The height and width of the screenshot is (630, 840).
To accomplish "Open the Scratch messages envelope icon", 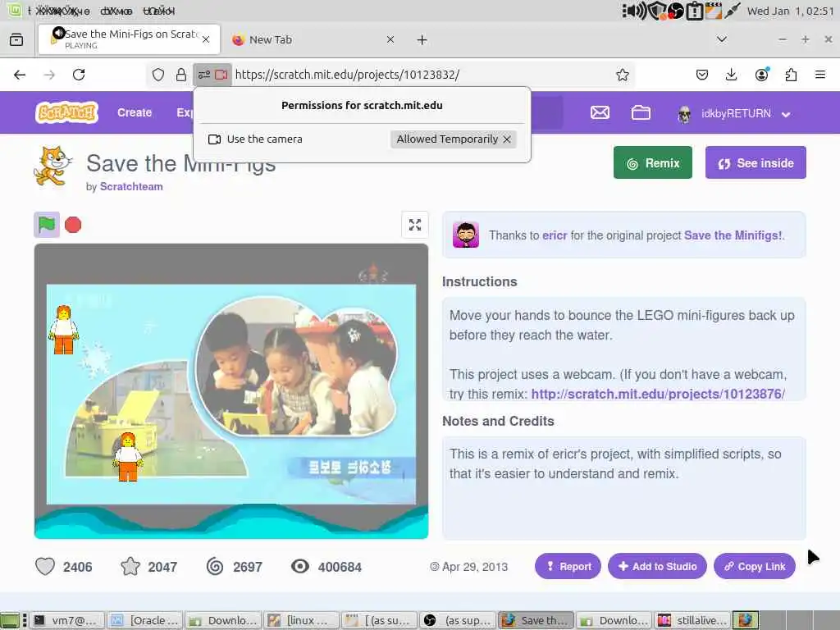I will [600, 112].
